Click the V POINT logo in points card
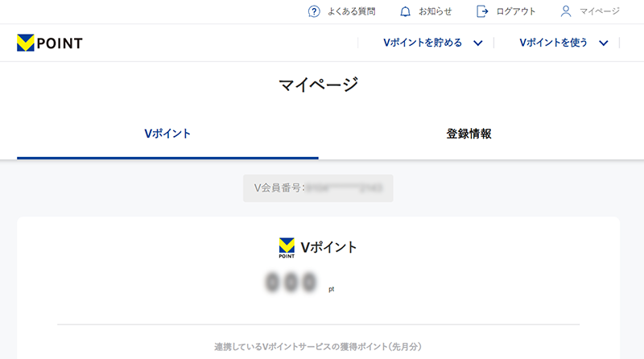Image resolution: width=644 pixels, height=359 pixels. tap(287, 248)
